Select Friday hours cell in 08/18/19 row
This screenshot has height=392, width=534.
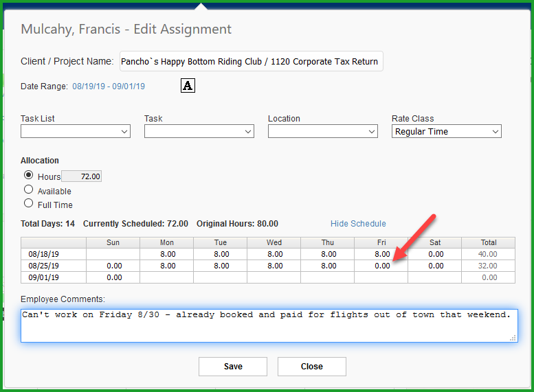(x=381, y=254)
